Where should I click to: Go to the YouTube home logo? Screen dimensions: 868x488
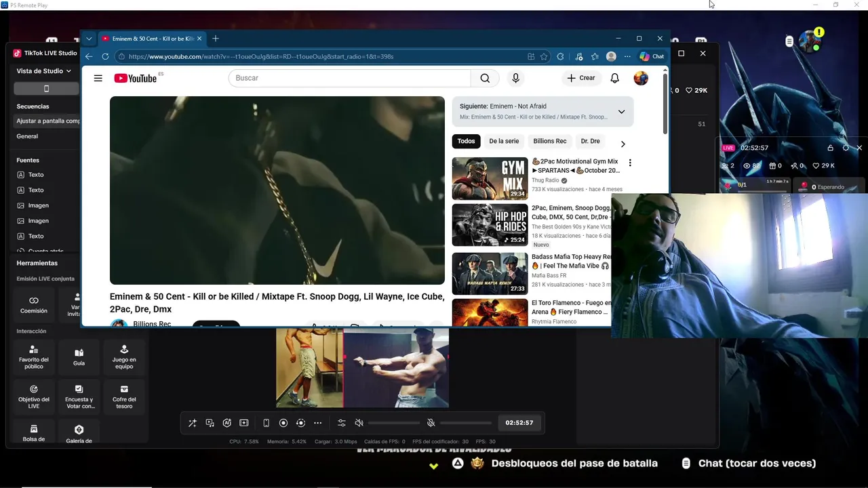136,78
